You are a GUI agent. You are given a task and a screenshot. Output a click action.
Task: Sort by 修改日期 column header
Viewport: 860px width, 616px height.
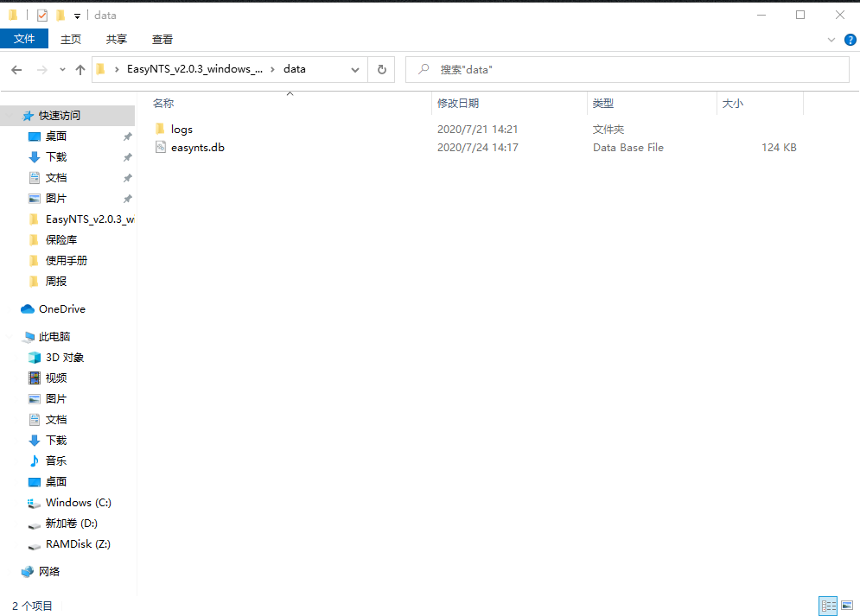tap(458, 103)
